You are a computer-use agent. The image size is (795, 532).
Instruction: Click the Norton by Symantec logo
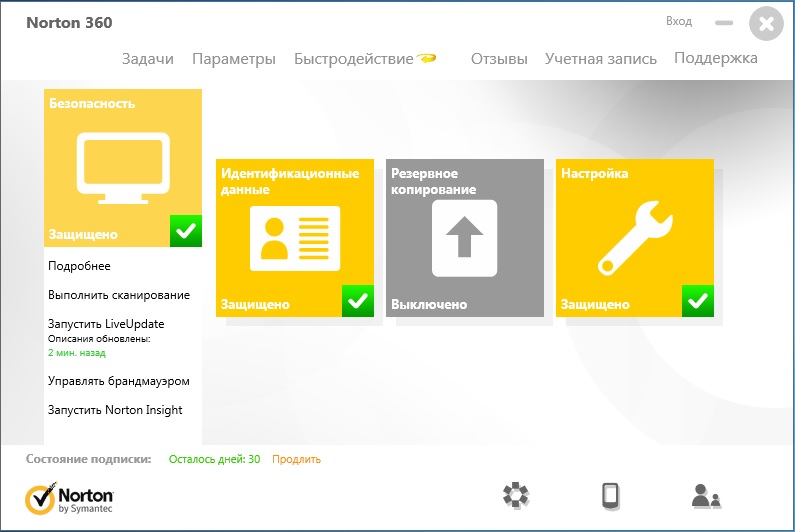[69, 498]
